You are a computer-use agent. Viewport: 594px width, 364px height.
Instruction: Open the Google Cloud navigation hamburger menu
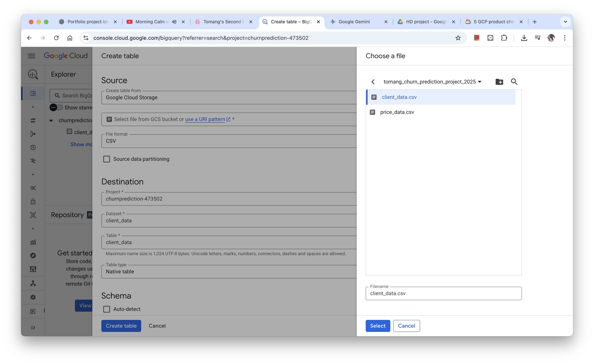(31, 56)
